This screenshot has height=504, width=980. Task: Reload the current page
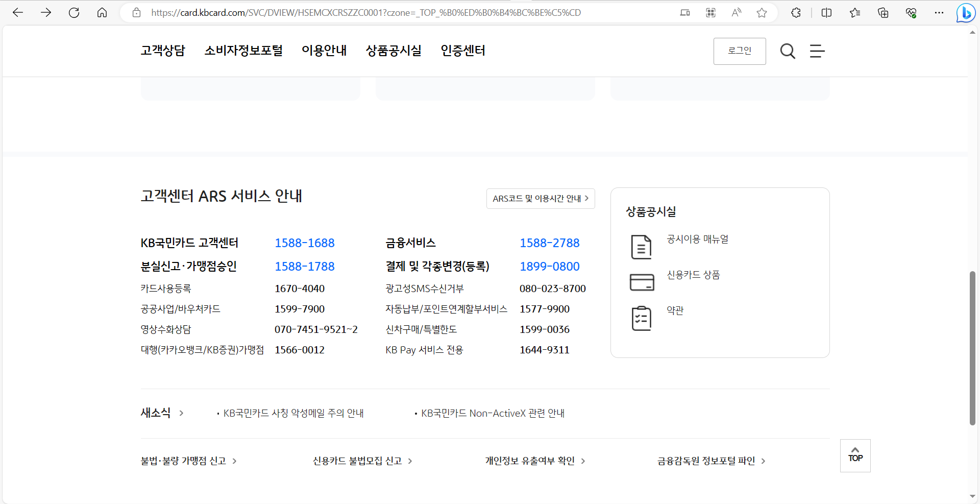(x=74, y=13)
